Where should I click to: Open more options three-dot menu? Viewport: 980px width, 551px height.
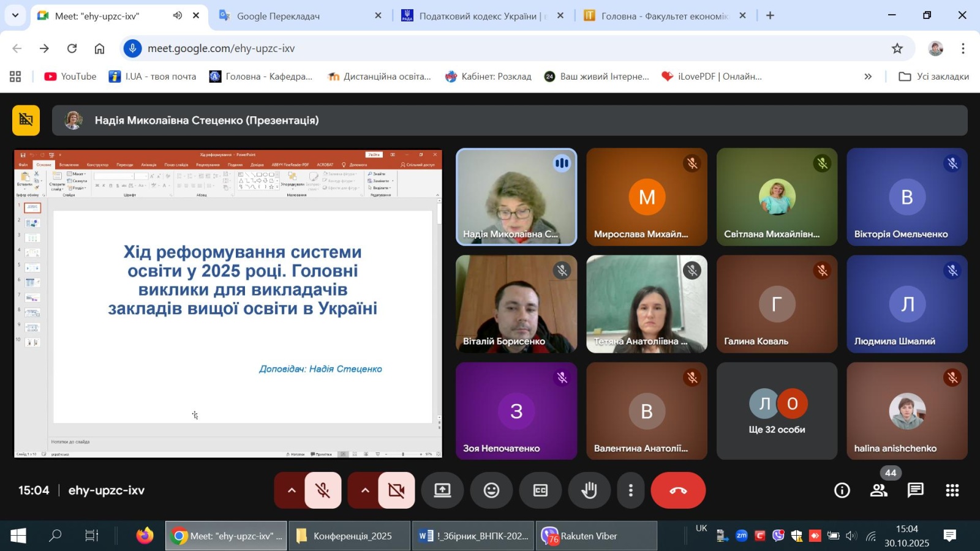coord(630,490)
